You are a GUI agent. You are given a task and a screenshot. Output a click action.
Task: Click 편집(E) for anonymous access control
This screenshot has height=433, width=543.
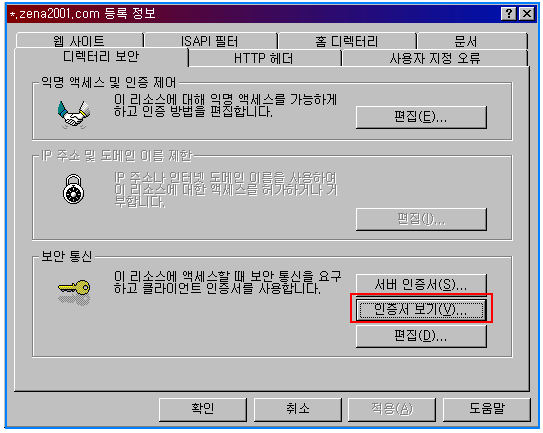(x=421, y=117)
